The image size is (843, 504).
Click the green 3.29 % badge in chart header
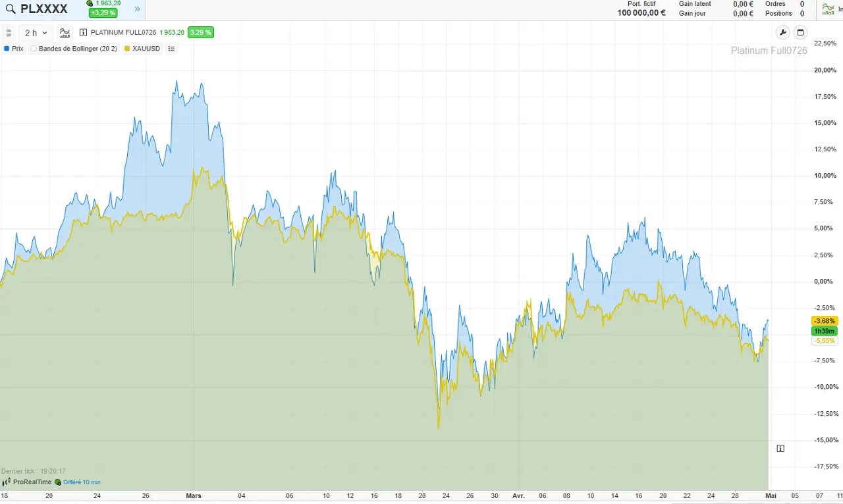(200, 32)
